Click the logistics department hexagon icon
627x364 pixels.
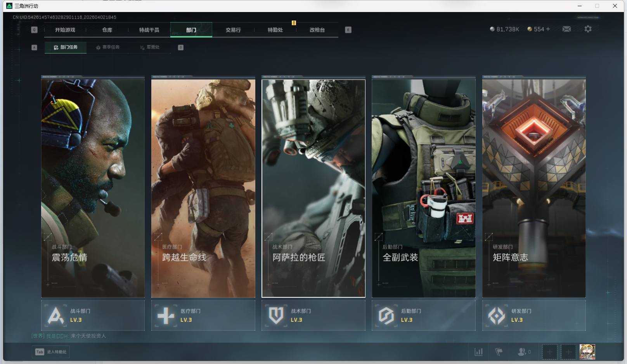coord(386,316)
